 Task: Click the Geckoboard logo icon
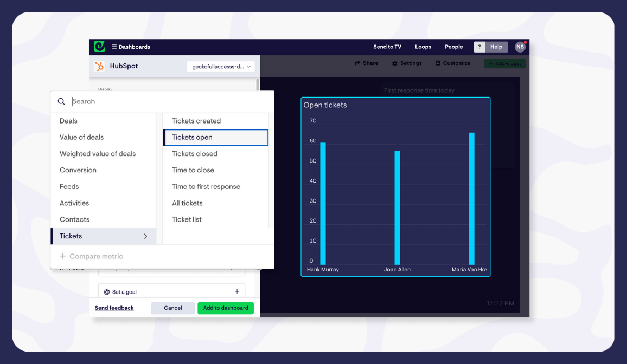(100, 47)
